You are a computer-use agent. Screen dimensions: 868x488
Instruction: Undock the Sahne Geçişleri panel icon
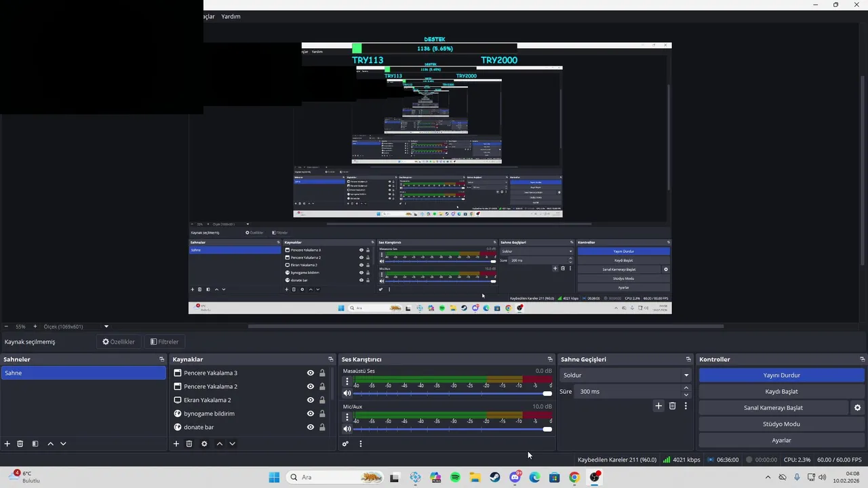pos(688,359)
